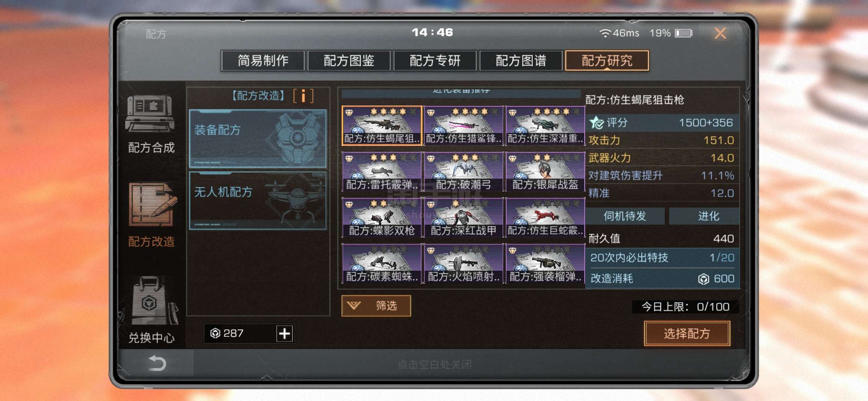Open the 筛选 filter dropdown
Screen dimensions: 868x401
coord(376,306)
